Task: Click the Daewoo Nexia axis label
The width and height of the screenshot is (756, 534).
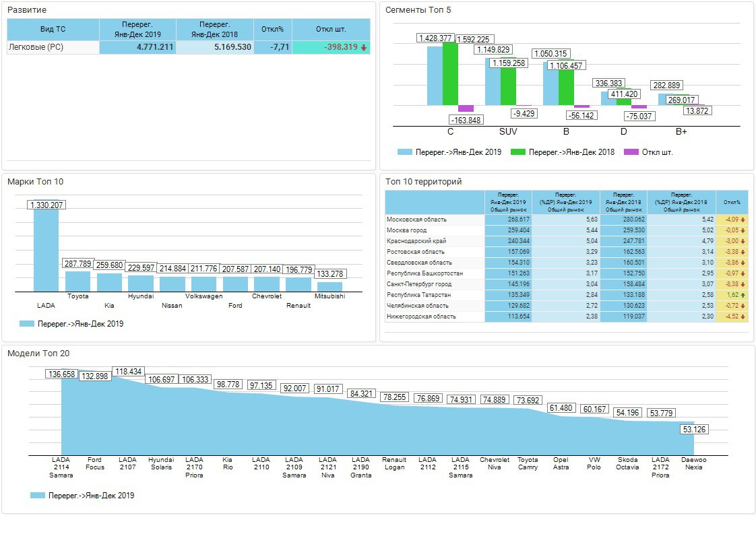Action: (x=694, y=464)
